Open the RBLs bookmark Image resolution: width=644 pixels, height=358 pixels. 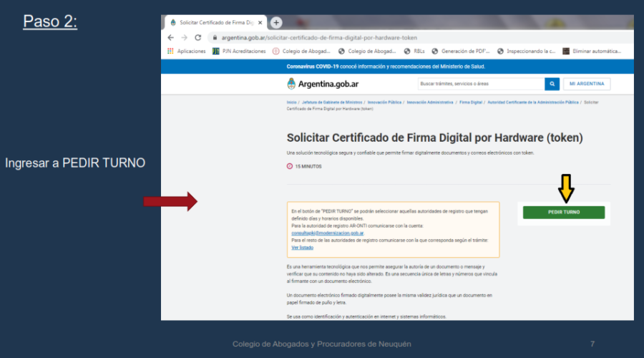point(414,52)
